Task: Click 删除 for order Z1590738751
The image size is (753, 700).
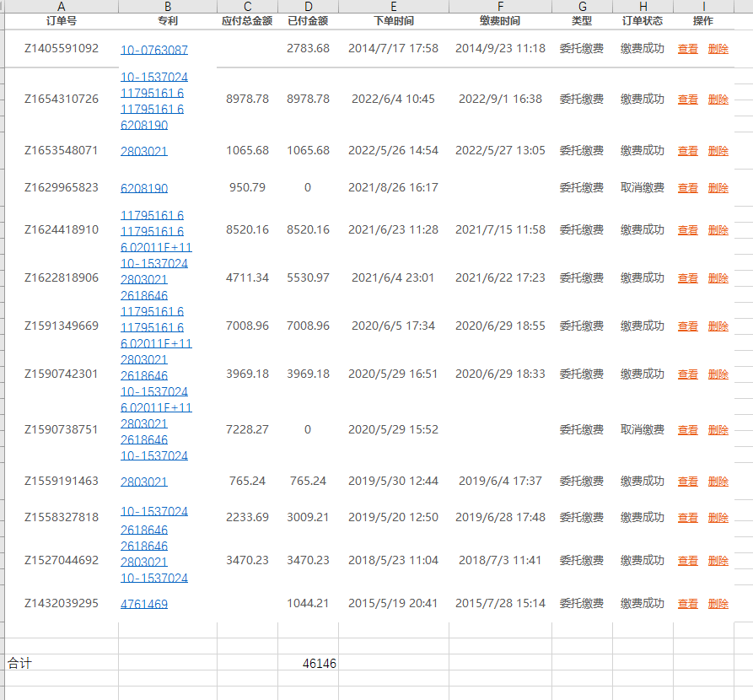Action: click(718, 430)
